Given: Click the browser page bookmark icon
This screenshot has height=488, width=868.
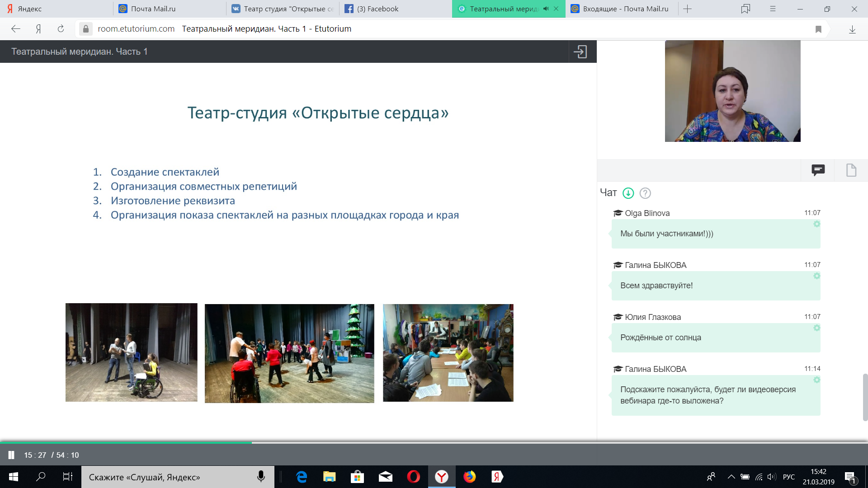Looking at the screenshot, I should [x=818, y=29].
